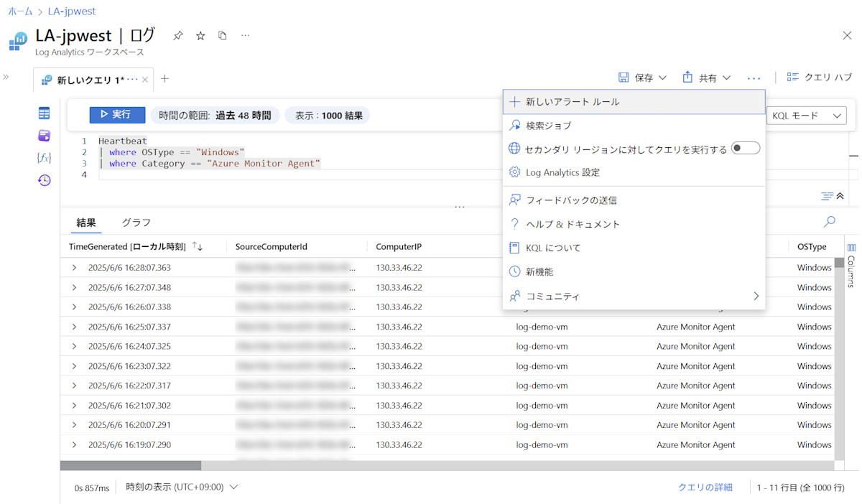
Task: Open the tab options dots on 新しいクエリ 1
Action: point(132,80)
